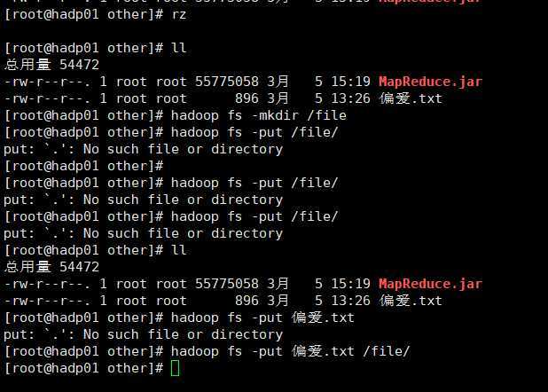
Task: Click the first '总用量 54472' line
Action: coord(51,65)
